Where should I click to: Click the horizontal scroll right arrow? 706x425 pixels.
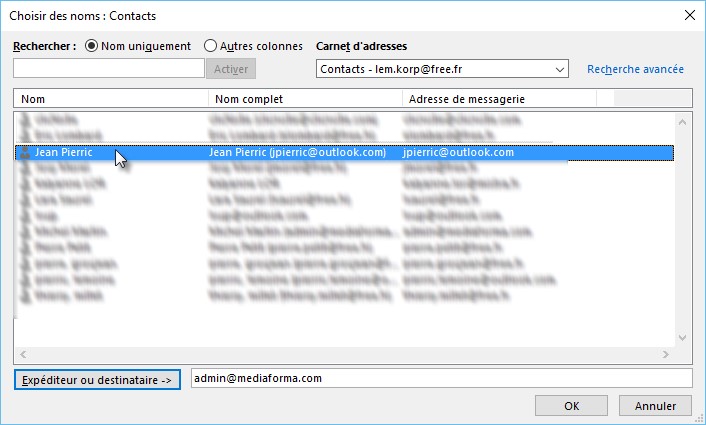click(665, 354)
